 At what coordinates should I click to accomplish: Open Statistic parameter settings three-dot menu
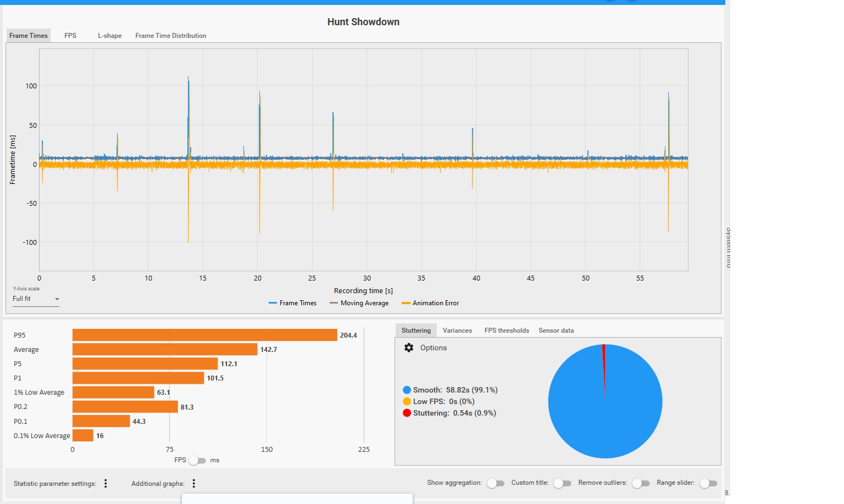tap(105, 483)
